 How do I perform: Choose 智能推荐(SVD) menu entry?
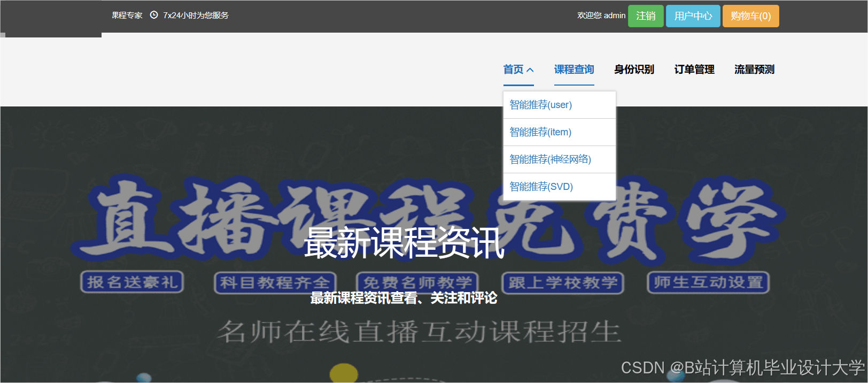(x=560, y=187)
